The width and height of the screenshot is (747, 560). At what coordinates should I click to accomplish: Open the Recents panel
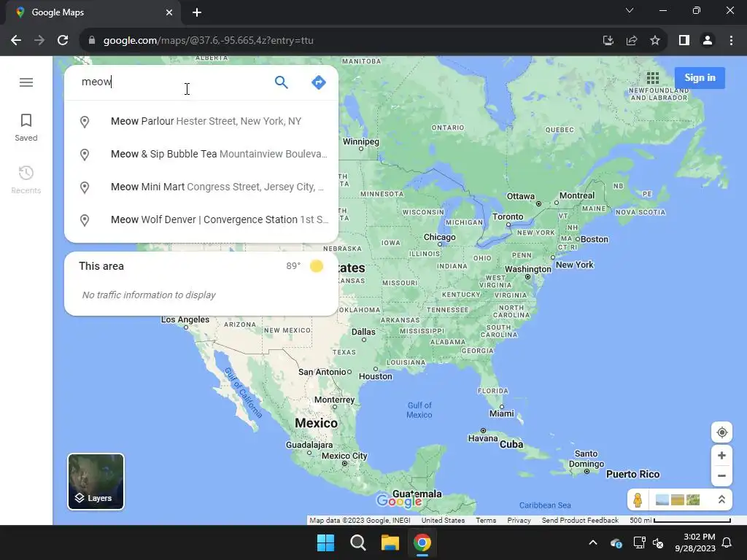tap(26, 180)
